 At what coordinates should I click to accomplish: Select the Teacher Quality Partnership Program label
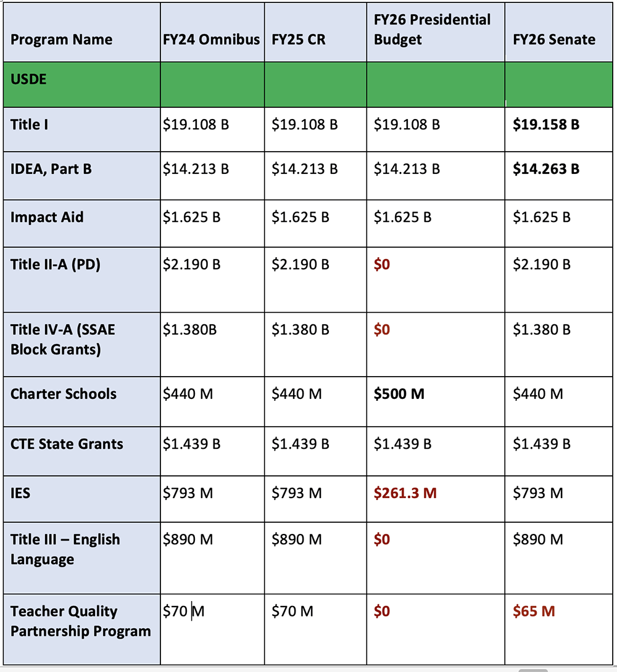(80, 621)
